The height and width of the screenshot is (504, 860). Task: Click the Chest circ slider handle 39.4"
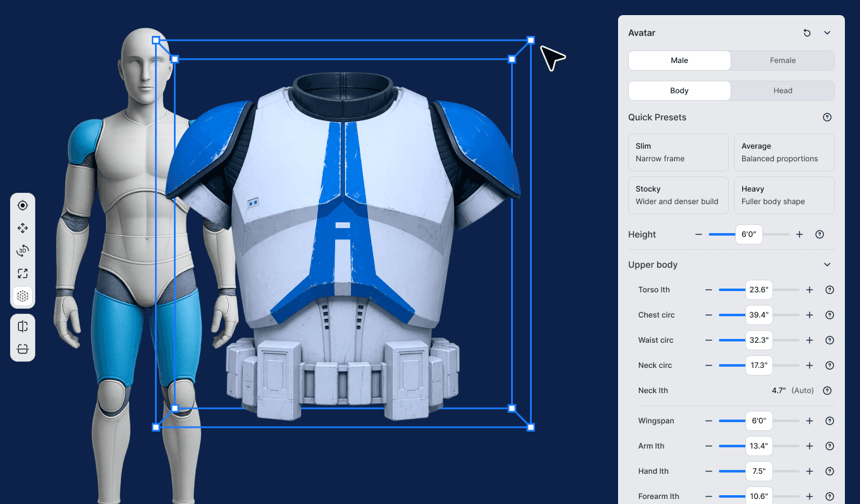(759, 315)
